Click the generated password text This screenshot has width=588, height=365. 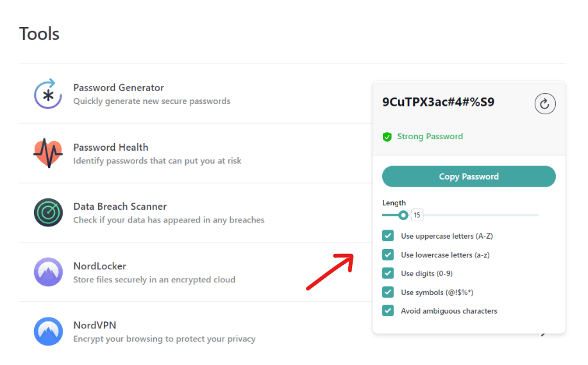pyautogui.click(x=438, y=102)
